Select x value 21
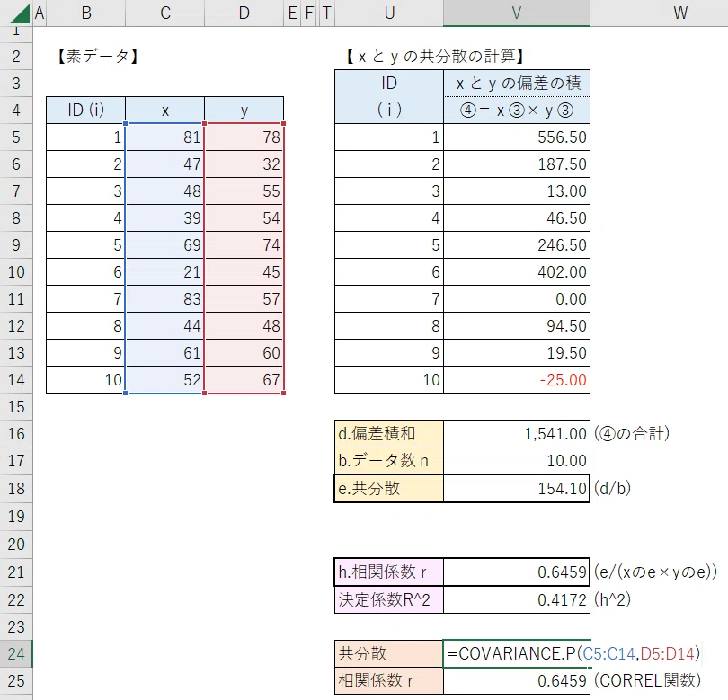Image resolution: width=728 pixels, height=700 pixels. tap(165, 271)
